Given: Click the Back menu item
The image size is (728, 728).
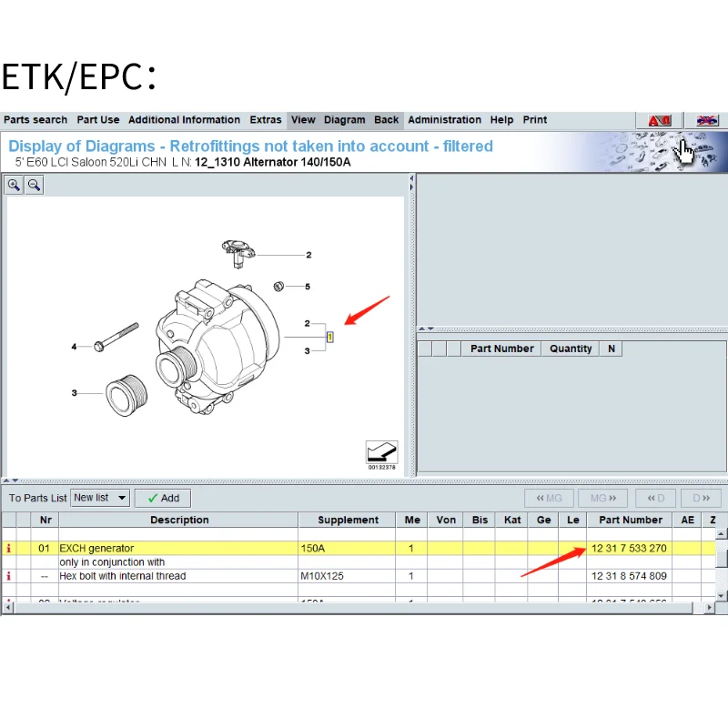Looking at the screenshot, I should coord(386,120).
